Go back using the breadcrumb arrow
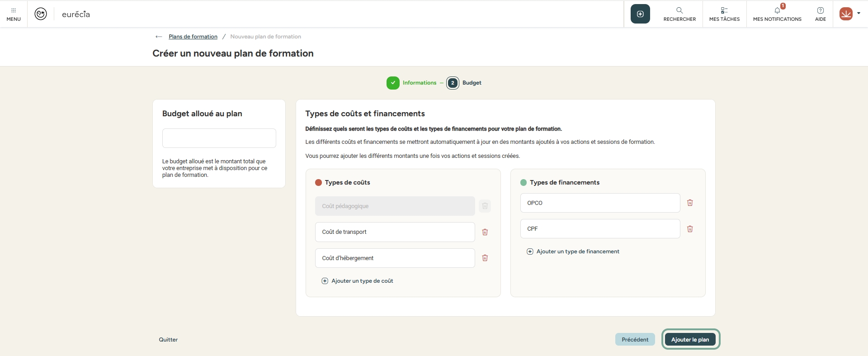868x356 pixels. [x=159, y=37]
